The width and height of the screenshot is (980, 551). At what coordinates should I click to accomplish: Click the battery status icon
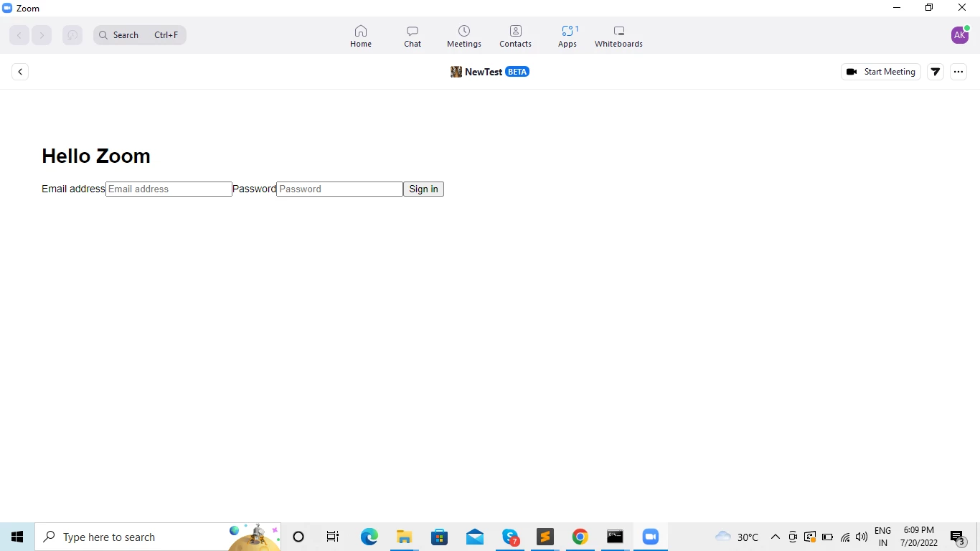click(827, 537)
